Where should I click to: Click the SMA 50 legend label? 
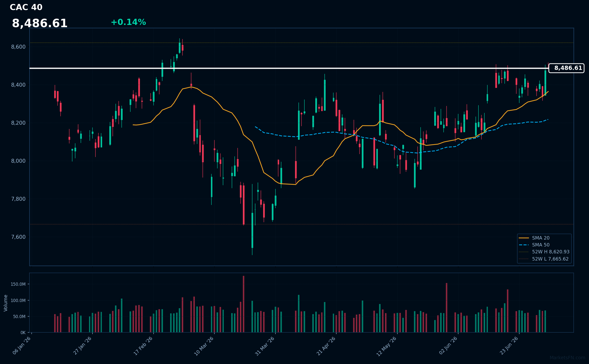[x=541, y=245]
